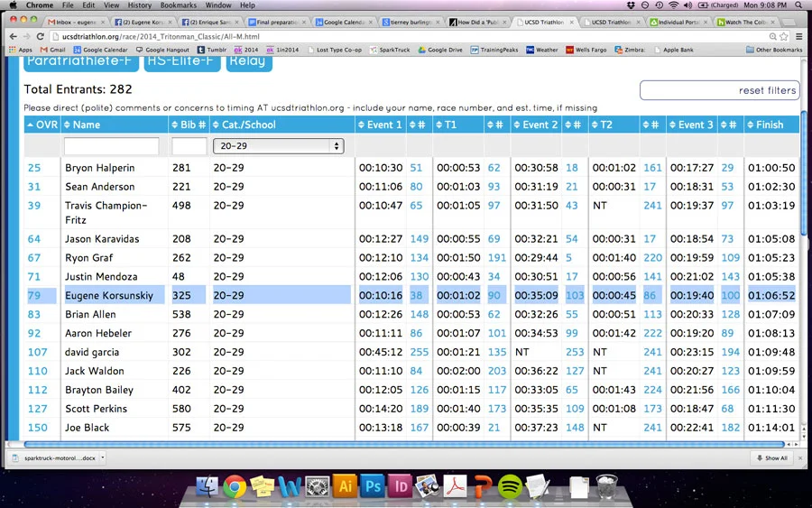
Task: Launch PowerPoint from the dock
Action: tap(483, 486)
